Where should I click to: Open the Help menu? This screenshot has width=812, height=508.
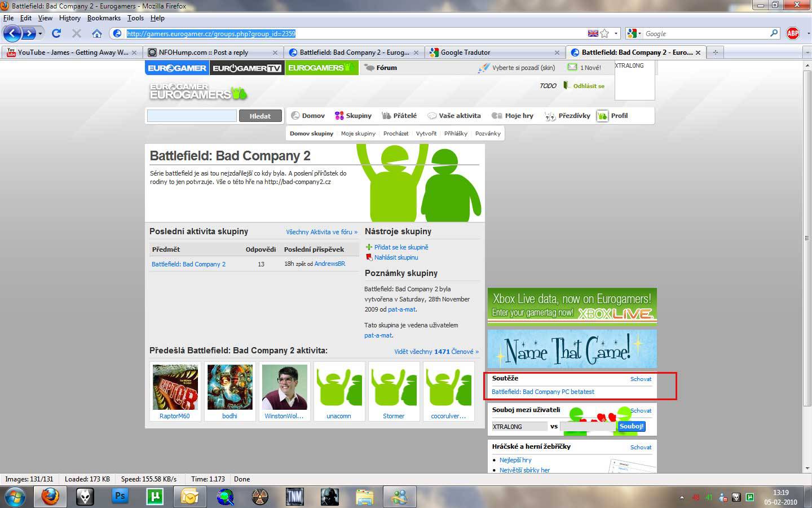click(x=157, y=18)
